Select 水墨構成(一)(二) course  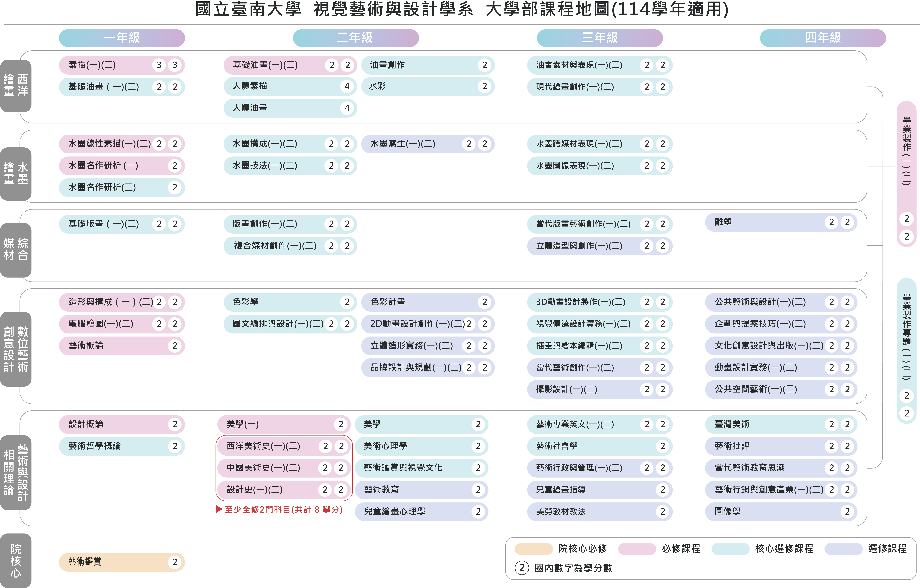[290, 144]
